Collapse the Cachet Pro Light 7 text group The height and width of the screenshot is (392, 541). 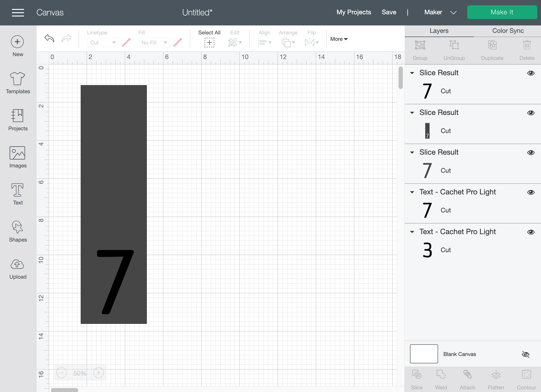click(x=412, y=192)
